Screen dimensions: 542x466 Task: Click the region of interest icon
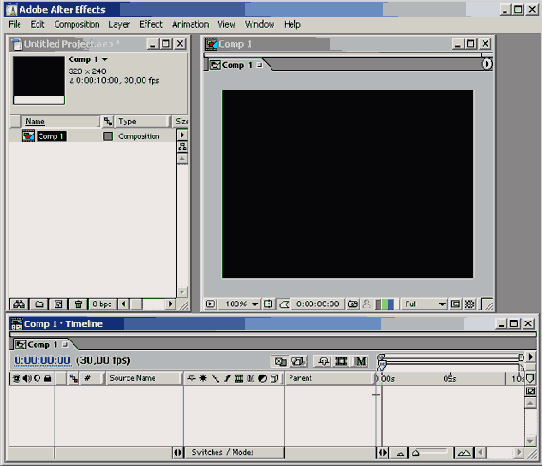pyautogui.click(x=456, y=304)
